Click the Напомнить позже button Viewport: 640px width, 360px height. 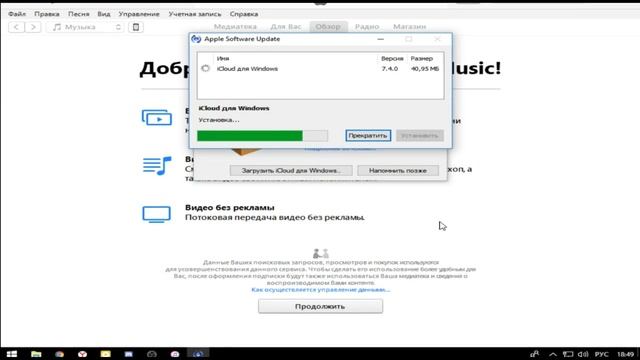tap(398, 170)
